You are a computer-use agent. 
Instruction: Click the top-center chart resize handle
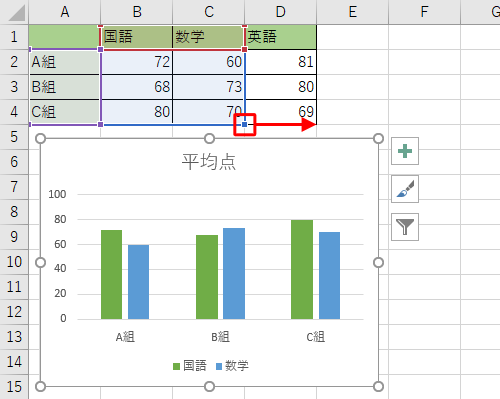pos(209,138)
